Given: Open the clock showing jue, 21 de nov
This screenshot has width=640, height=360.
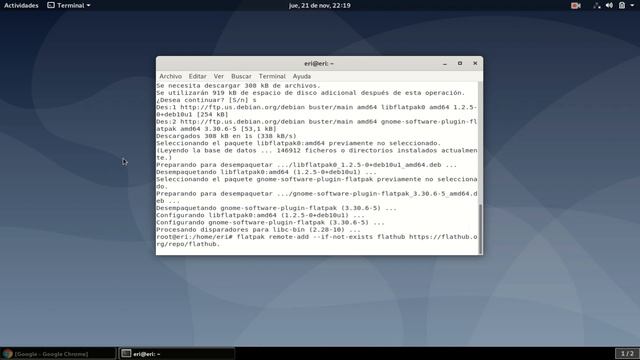Looking at the screenshot, I should (x=320, y=5).
